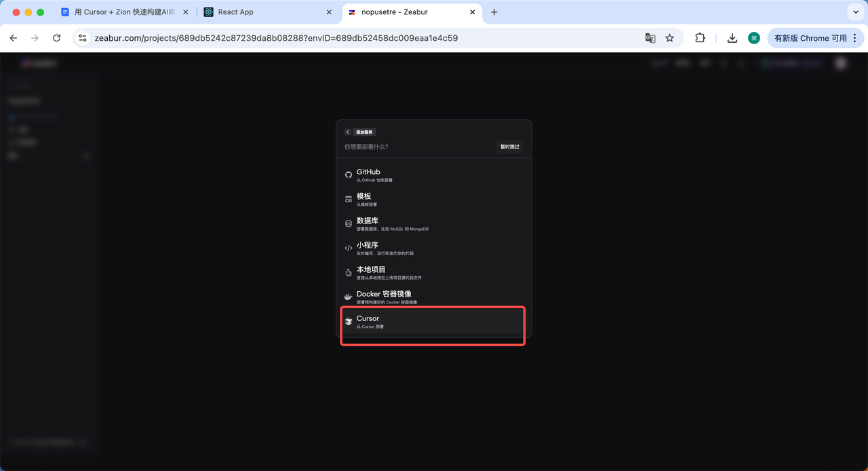868x471 pixels.
Task: Click the database (数据库) cylinder icon
Action: coord(349,223)
